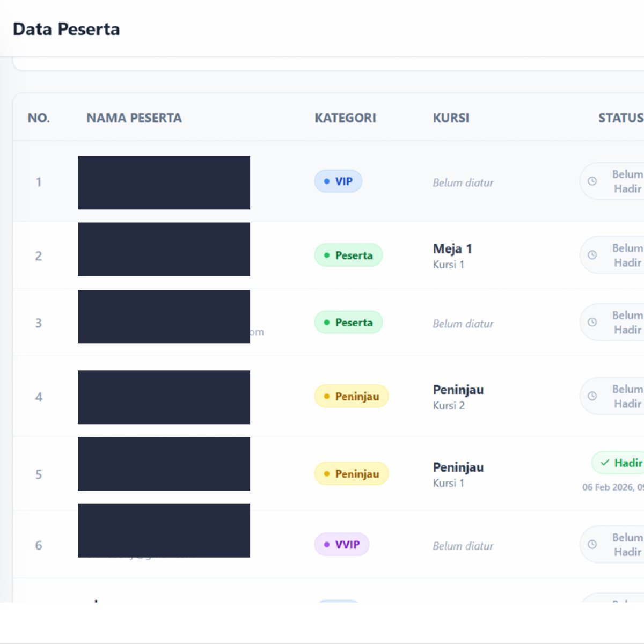This screenshot has width=644, height=644.
Task: Click the Peserta badge in row 2
Action: 348,255
